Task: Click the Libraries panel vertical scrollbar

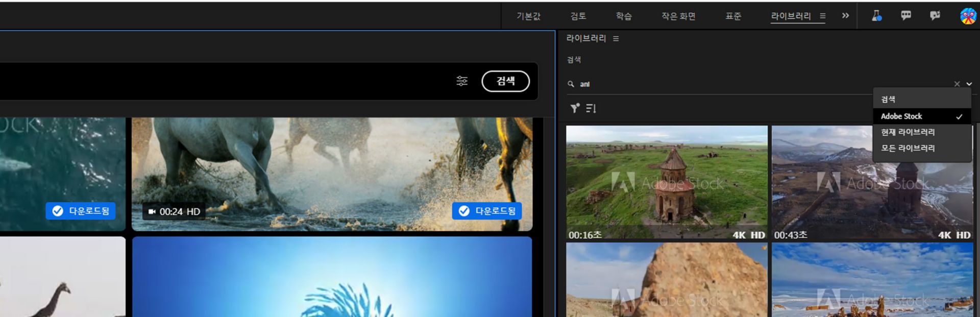Action: [977, 220]
